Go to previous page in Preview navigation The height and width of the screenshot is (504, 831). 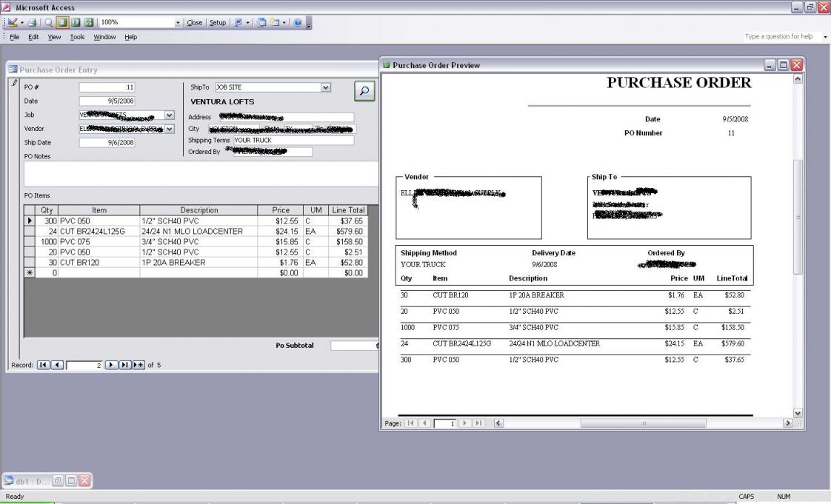[x=424, y=423]
